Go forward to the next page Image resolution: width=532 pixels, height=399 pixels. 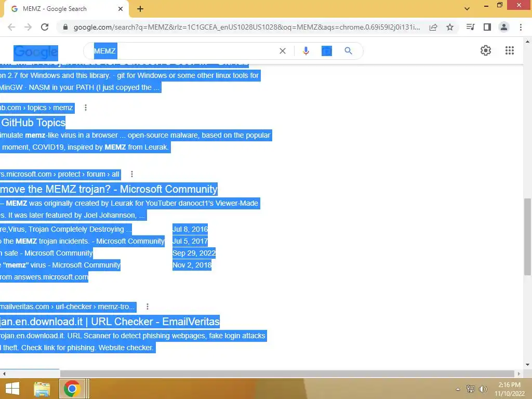pyautogui.click(x=28, y=27)
